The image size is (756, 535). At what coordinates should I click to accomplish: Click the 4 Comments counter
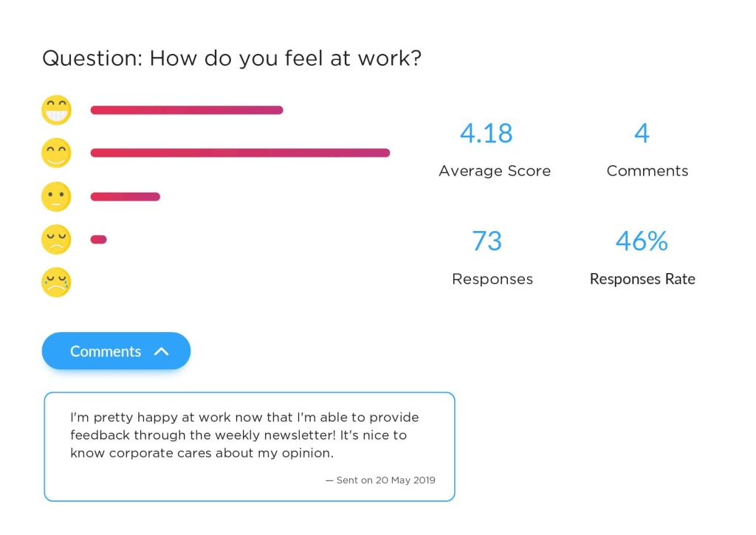click(642, 134)
